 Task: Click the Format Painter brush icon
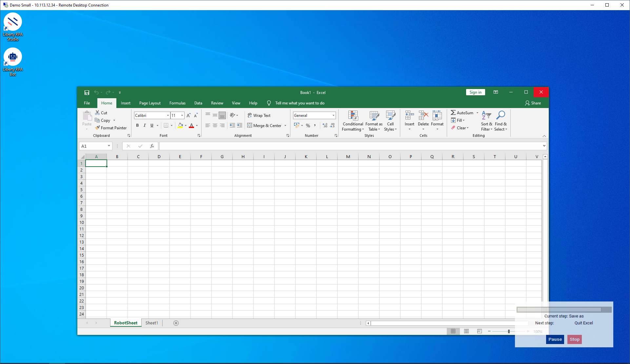pyautogui.click(x=97, y=128)
